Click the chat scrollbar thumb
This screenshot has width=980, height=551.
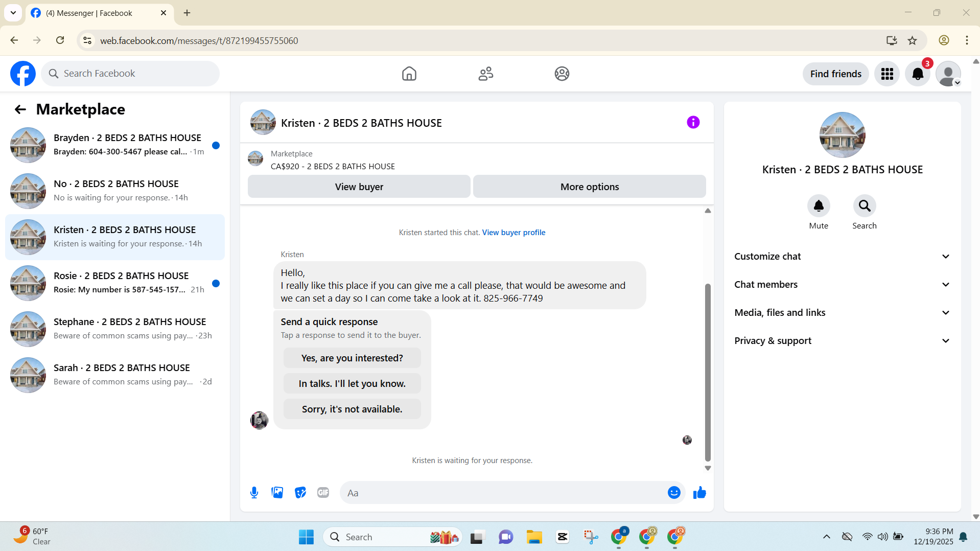click(708, 372)
